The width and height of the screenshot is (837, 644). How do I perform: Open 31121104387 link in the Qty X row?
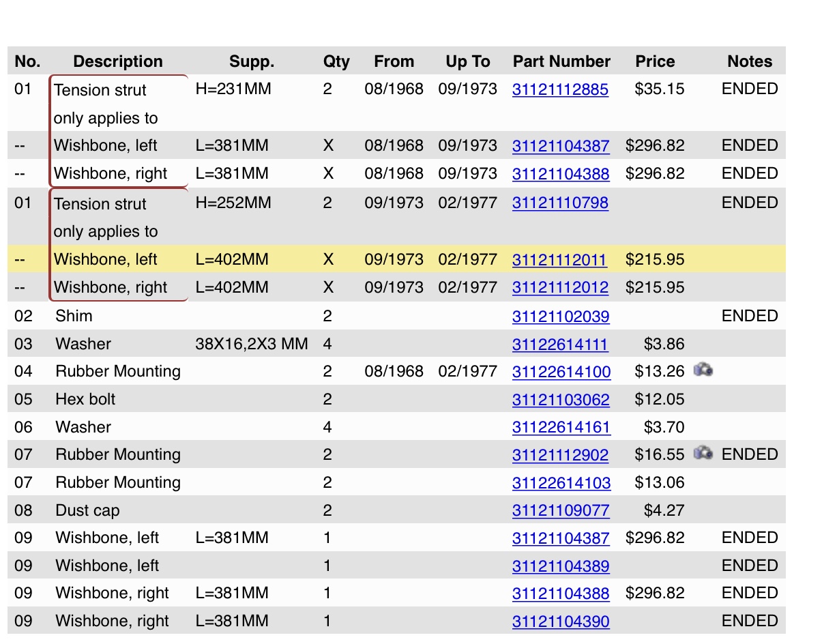click(x=561, y=146)
